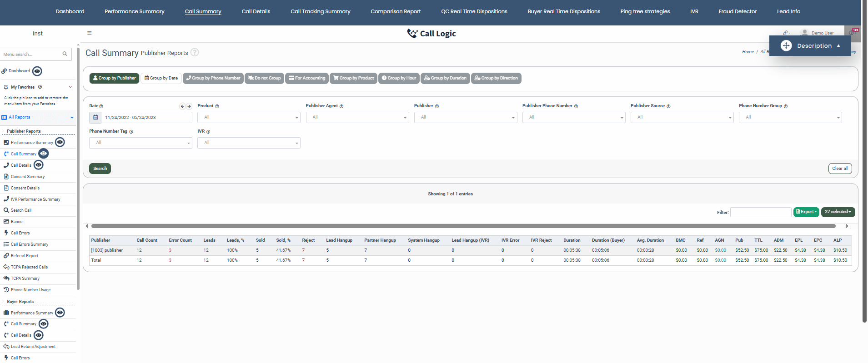Click the Publisher filter help icon

point(437,106)
